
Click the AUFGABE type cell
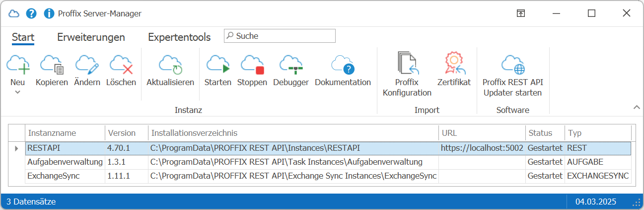coord(598,162)
